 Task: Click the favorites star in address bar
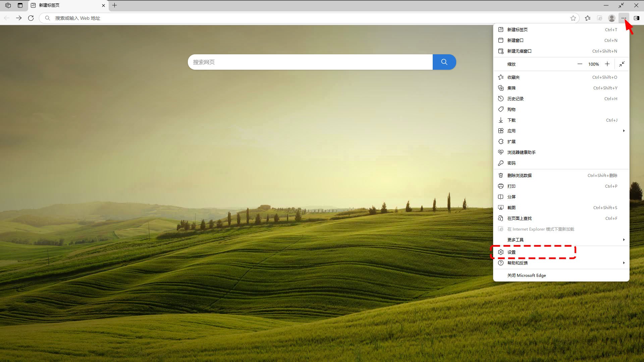coord(573,18)
